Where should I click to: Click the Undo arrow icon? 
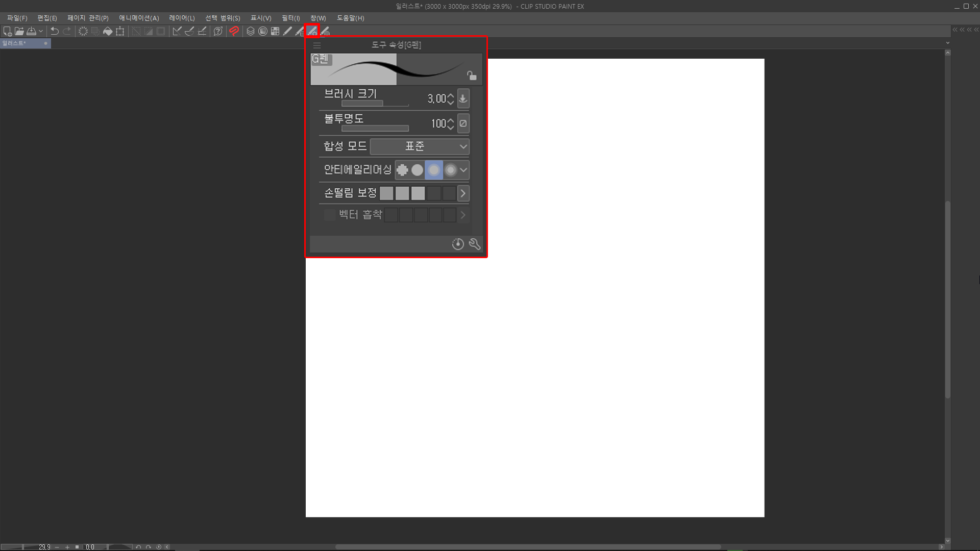tap(55, 31)
